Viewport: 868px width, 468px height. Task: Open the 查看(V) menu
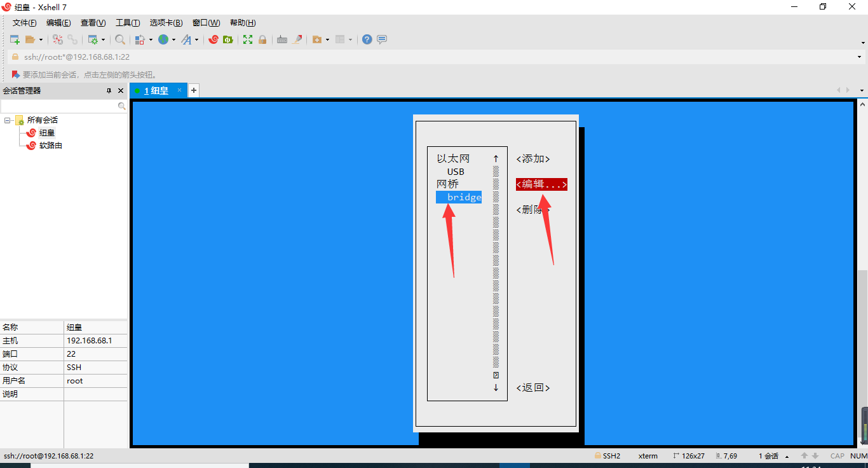pos(93,23)
